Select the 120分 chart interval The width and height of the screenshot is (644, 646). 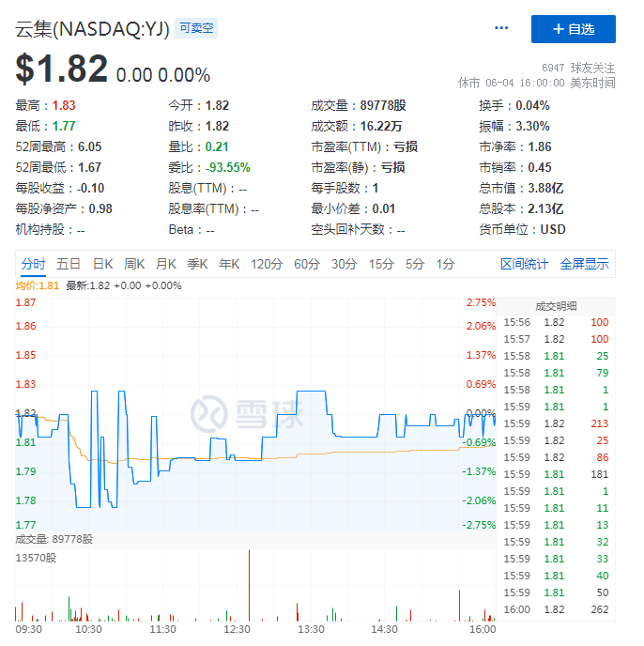click(267, 264)
